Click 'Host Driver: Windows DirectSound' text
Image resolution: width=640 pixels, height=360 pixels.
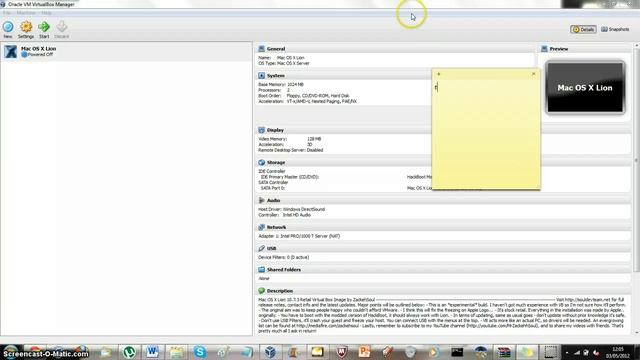(291, 209)
